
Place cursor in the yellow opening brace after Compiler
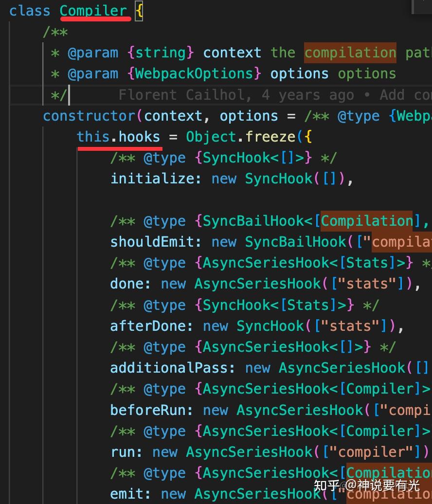click(x=140, y=10)
